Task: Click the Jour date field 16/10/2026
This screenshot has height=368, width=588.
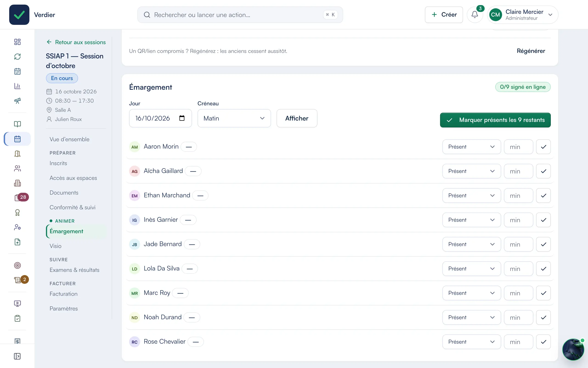Action: [x=160, y=118]
